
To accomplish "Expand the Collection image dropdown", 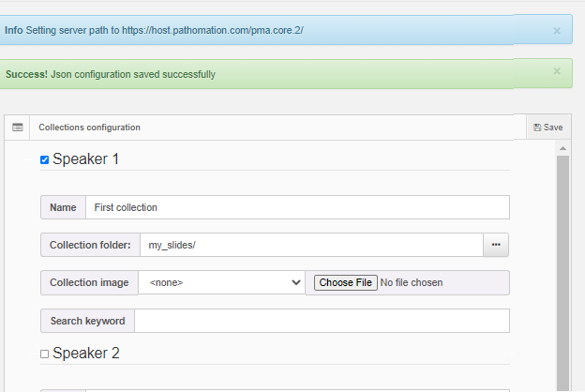I will click(x=221, y=282).
